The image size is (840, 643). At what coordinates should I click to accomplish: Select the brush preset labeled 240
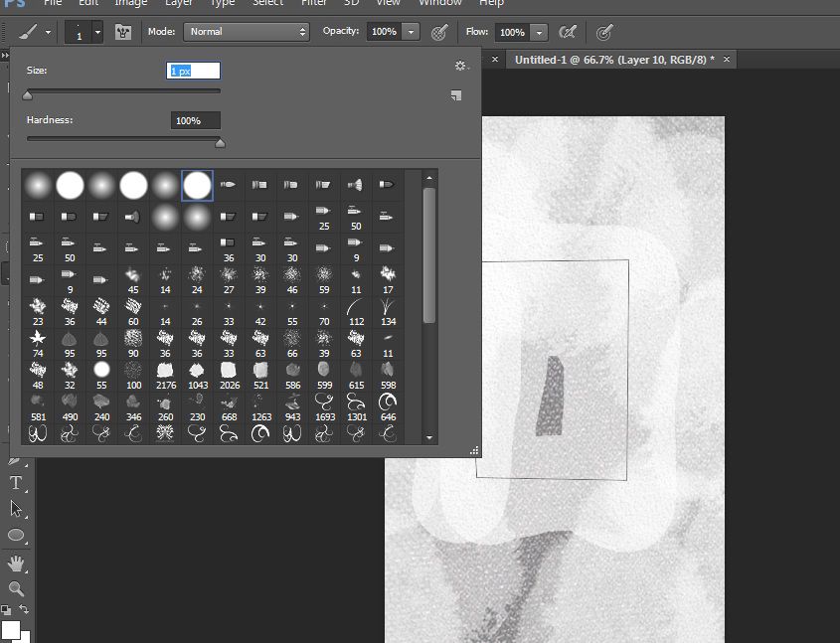click(101, 408)
